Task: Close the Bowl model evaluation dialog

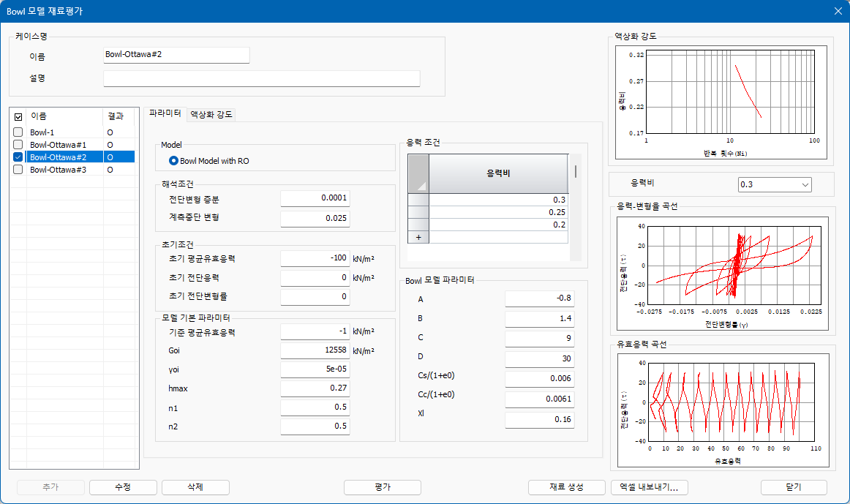Action: (x=838, y=11)
